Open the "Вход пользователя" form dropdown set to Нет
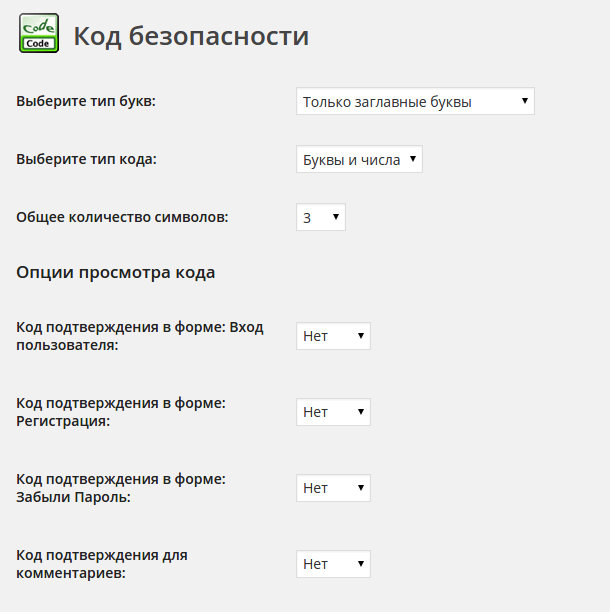 point(332,336)
